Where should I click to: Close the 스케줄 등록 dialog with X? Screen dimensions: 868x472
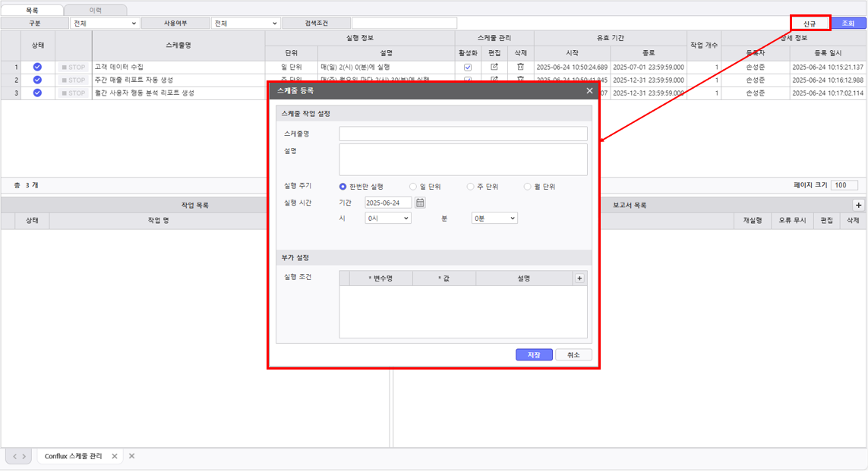pos(589,90)
